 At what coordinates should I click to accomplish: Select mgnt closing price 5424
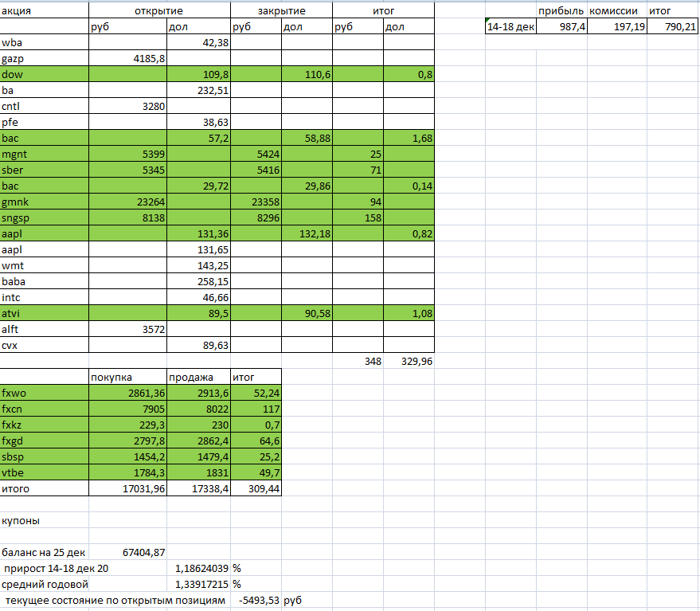256,154
